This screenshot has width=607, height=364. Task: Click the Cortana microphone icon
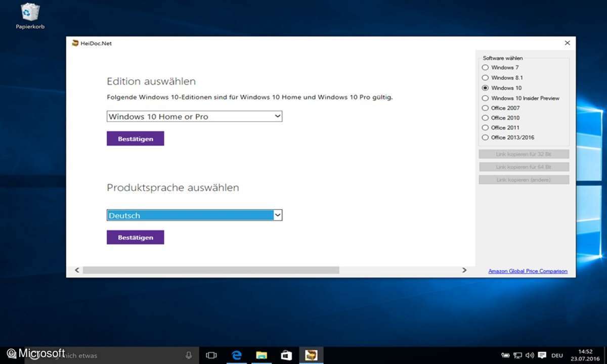pyautogui.click(x=189, y=355)
